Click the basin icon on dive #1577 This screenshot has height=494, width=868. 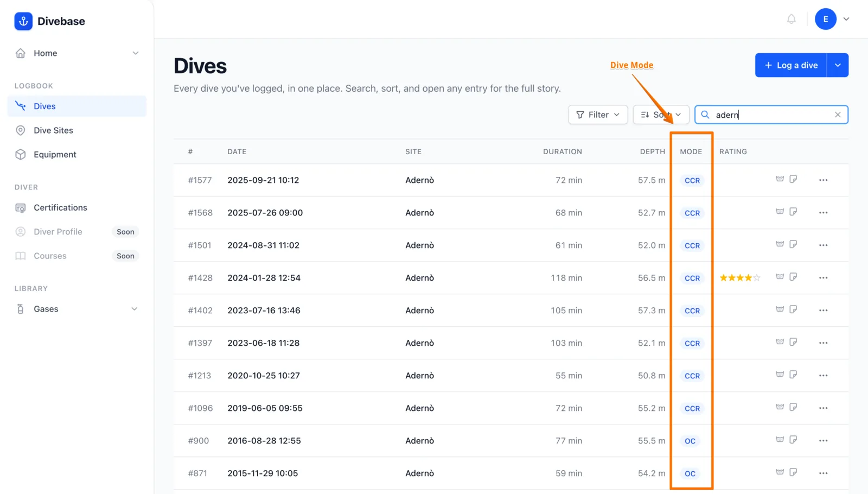click(x=780, y=179)
